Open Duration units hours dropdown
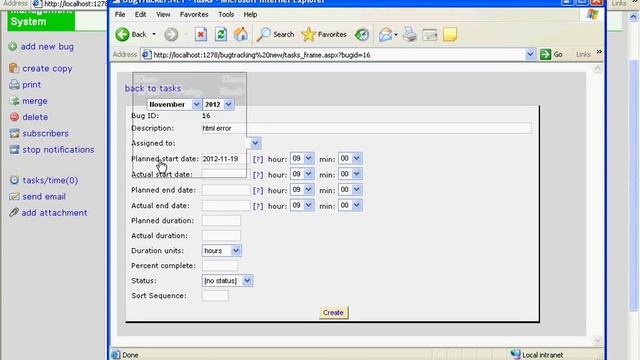This screenshot has width=640, height=360. (222, 251)
